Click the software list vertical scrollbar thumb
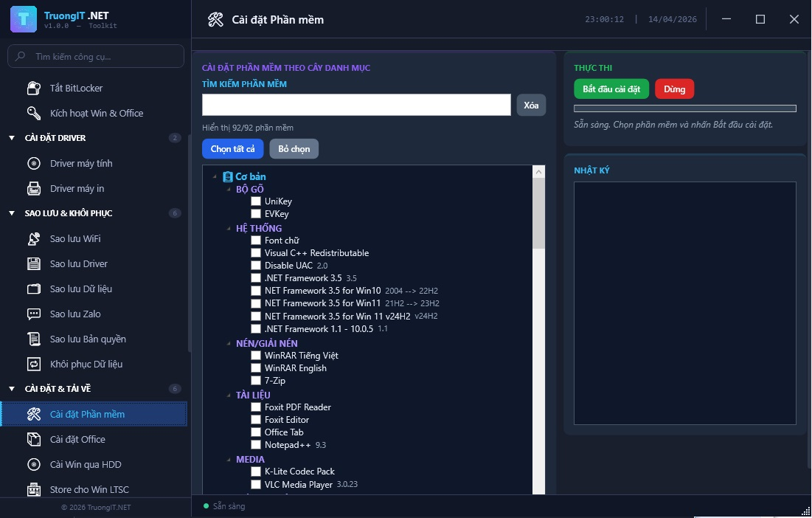 538,213
